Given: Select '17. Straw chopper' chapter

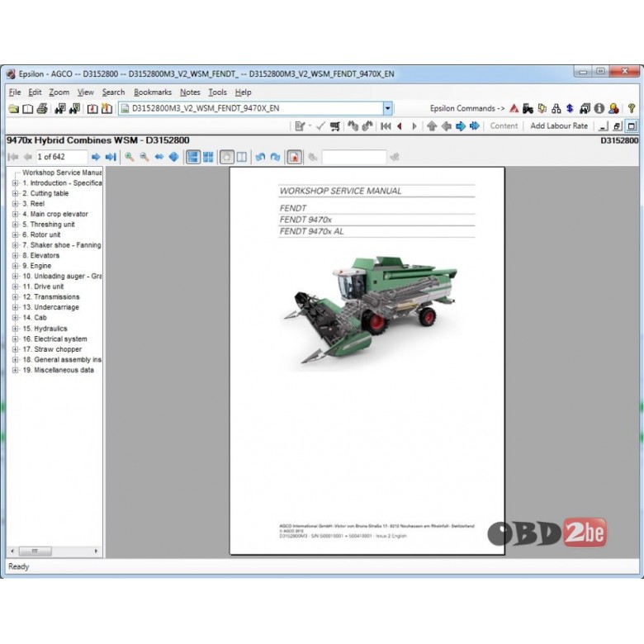Looking at the screenshot, I should (x=52, y=349).
